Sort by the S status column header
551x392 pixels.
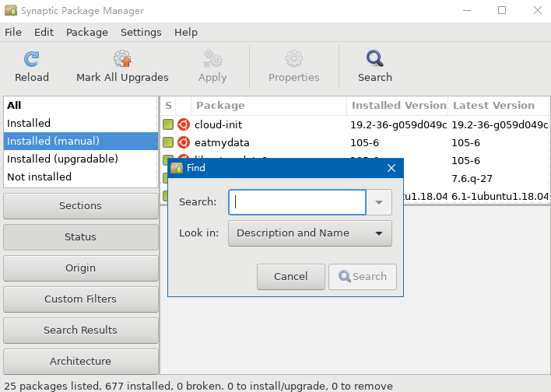[168, 106]
